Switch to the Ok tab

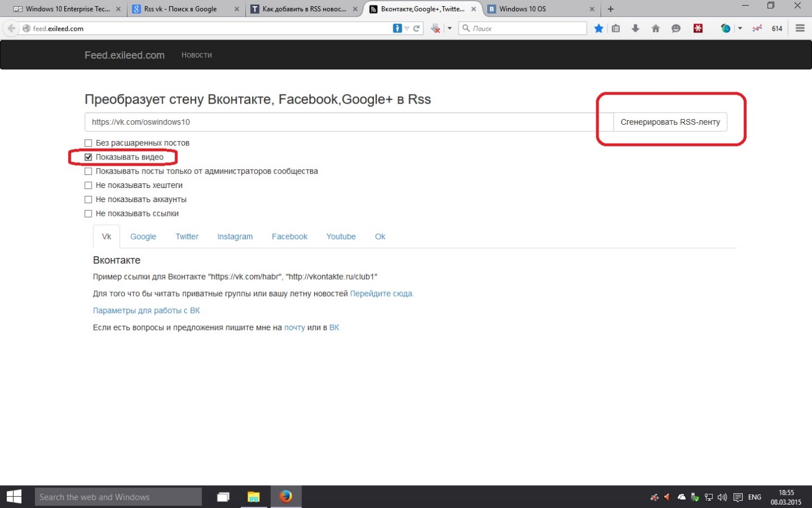tap(380, 236)
